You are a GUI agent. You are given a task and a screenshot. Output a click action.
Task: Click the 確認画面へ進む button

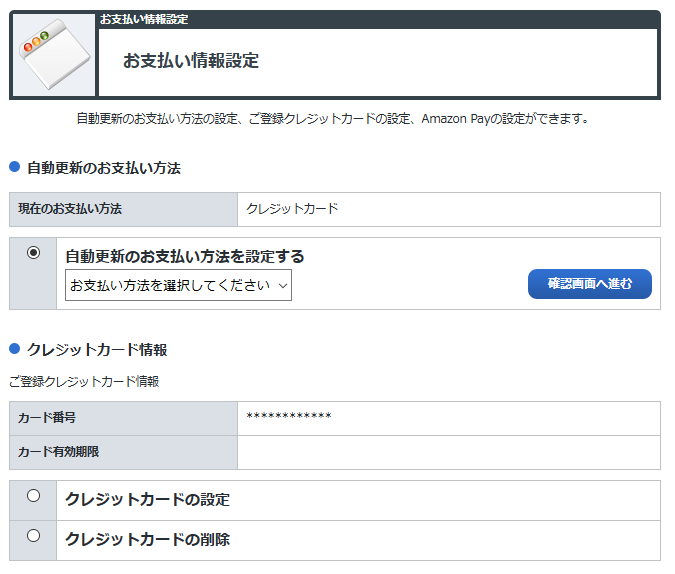590,284
